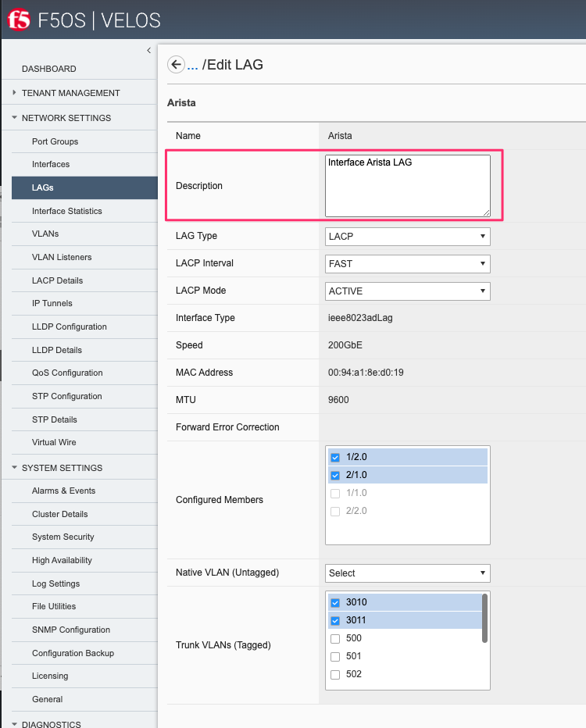The height and width of the screenshot is (728, 586).
Task: Go to LACP Details
Action: (x=57, y=280)
